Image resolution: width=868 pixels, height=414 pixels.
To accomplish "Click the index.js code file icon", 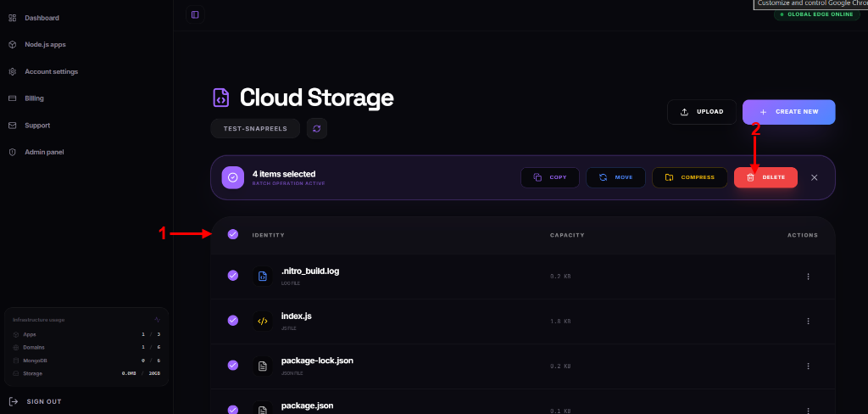I will tap(263, 321).
